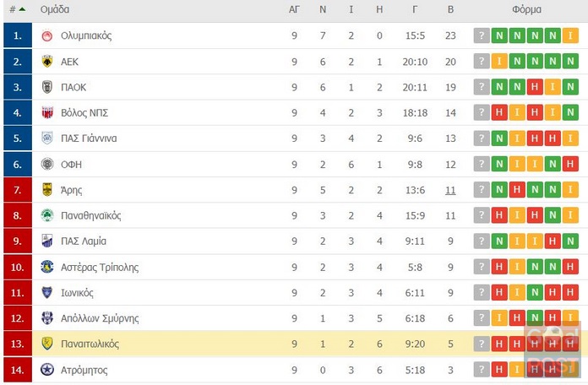588x385 pixels.
Task: Click ΟΦΗ red H last form result
Action: (x=570, y=164)
